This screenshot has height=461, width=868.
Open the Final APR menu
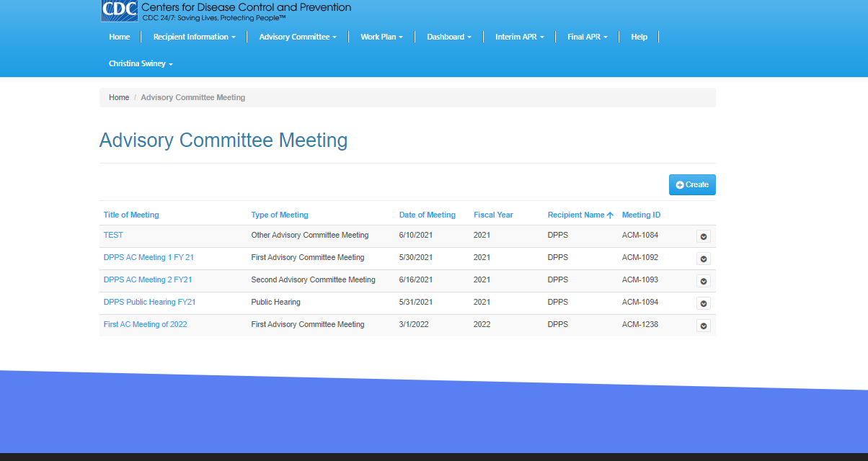click(587, 37)
